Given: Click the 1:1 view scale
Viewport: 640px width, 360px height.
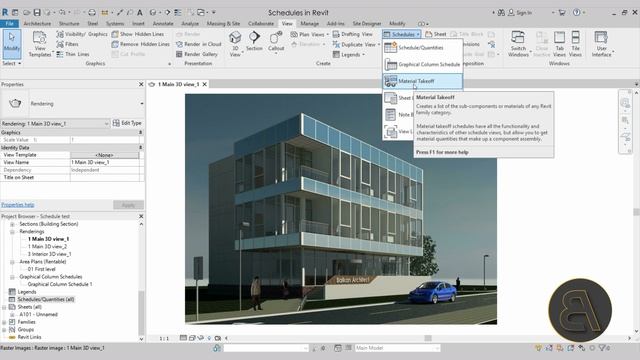Looking at the screenshot, I should coord(164,338).
